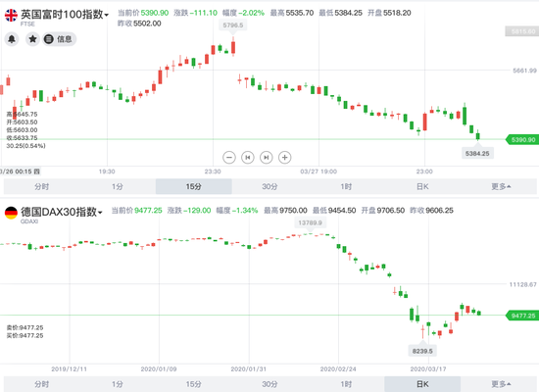
Task: Click the DAX 幅度 -1.34% value
Action: [245, 211]
